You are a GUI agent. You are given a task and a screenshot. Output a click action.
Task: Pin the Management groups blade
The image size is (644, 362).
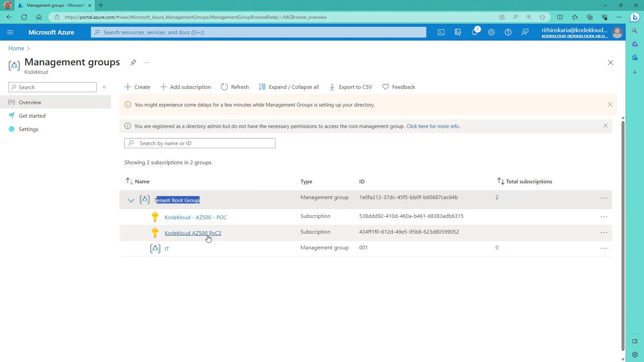(133, 62)
